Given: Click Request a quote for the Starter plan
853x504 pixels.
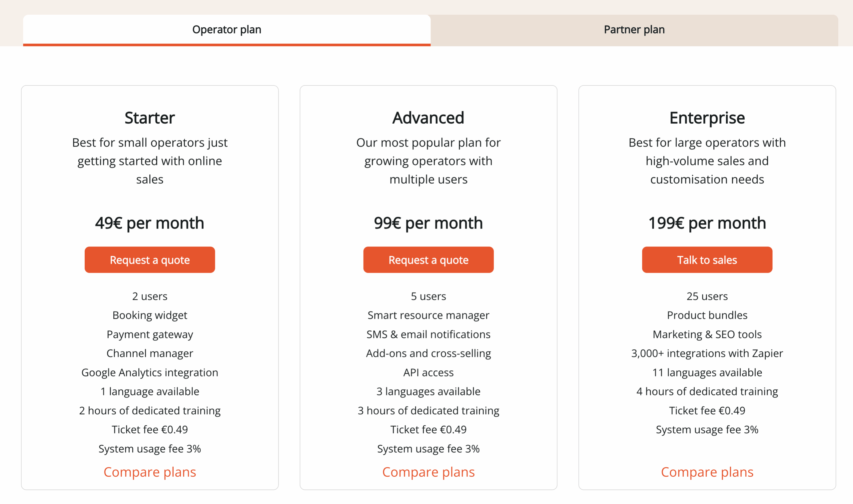Looking at the screenshot, I should coord(150,260).
